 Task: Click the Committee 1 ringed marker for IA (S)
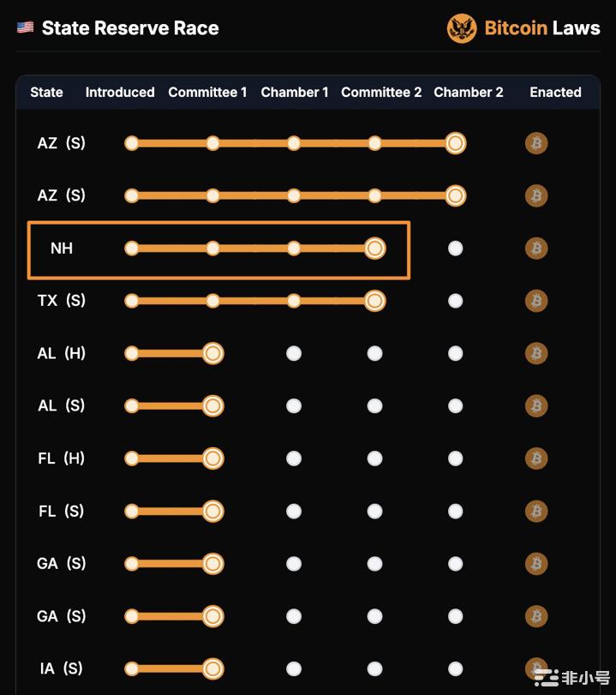click(212, 668)
